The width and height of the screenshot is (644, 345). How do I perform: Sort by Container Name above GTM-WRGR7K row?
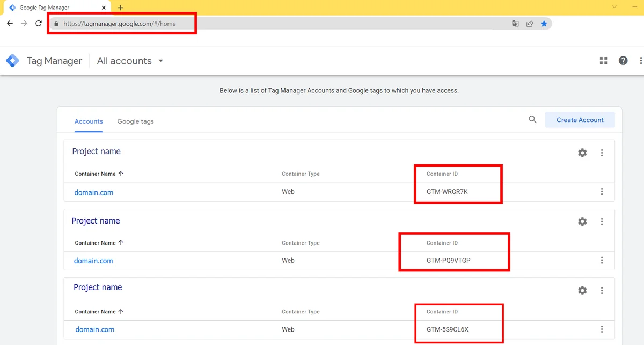click(x=99, y=174)
